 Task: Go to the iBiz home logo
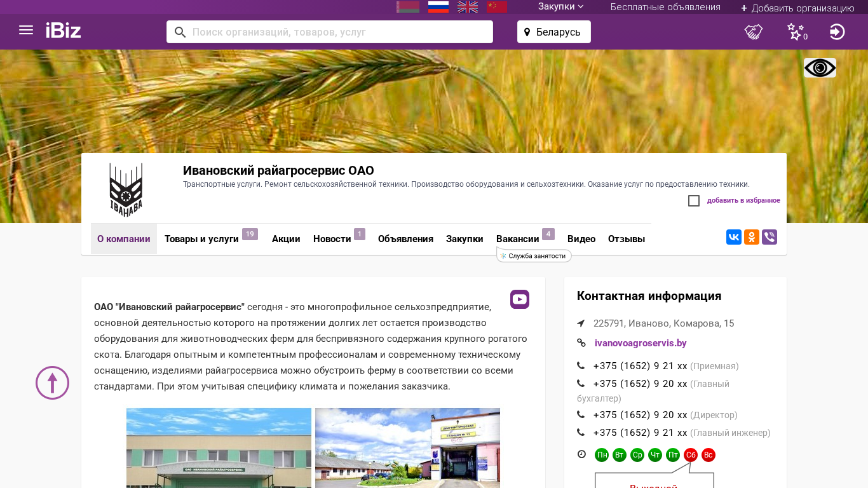(64, 30)
